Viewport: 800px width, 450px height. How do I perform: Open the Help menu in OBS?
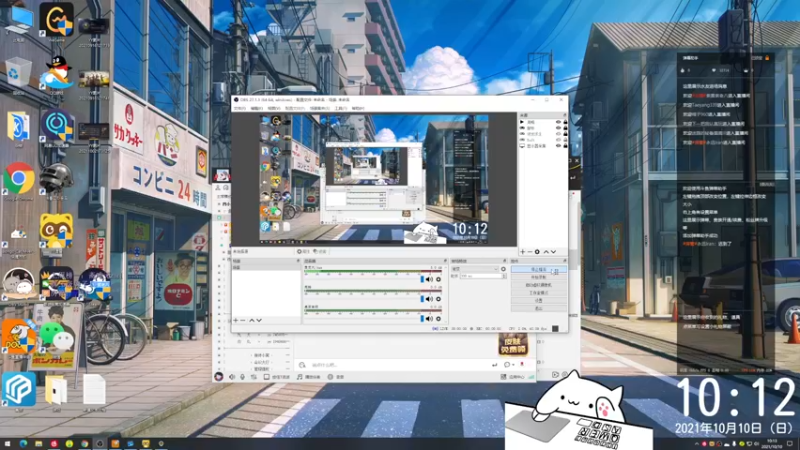point(358,109)
